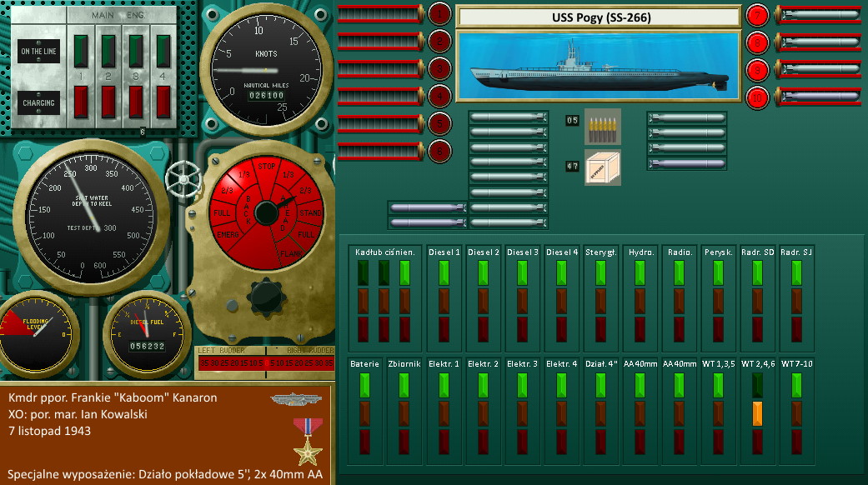The height and width of the screenshot is (485, 868).
Task: Click the orange WT 2,4,6 damage light
Action: coord(757,413)
